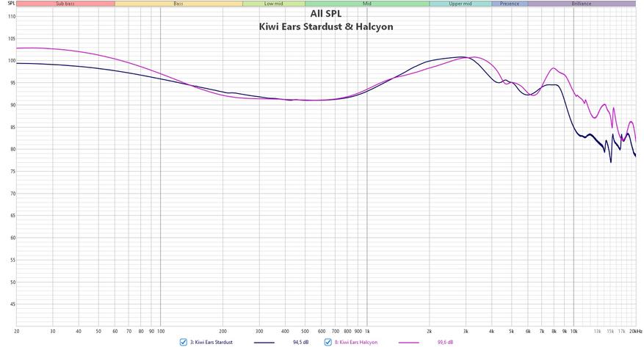The width and height of the screenshot is (644, 347).
Task: Click the Presence frequency band label
Action: click(x=510, y=4)
